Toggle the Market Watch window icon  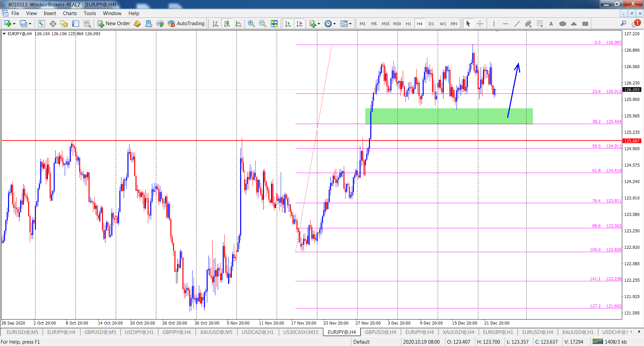41,23
